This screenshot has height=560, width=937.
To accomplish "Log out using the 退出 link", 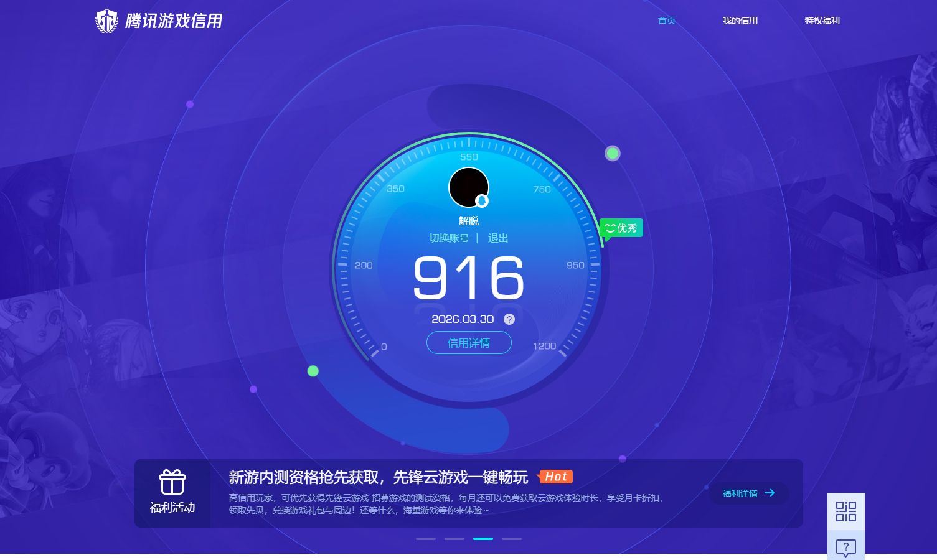I will (498, 238).
